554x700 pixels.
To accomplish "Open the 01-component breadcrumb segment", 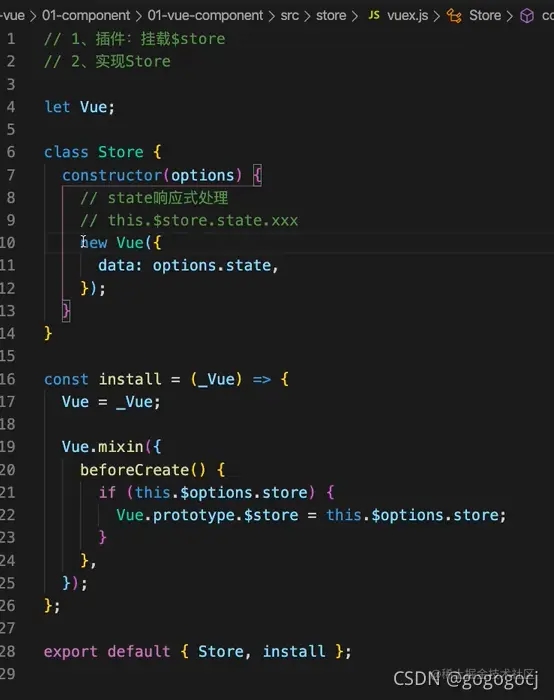I will [86, 16].
